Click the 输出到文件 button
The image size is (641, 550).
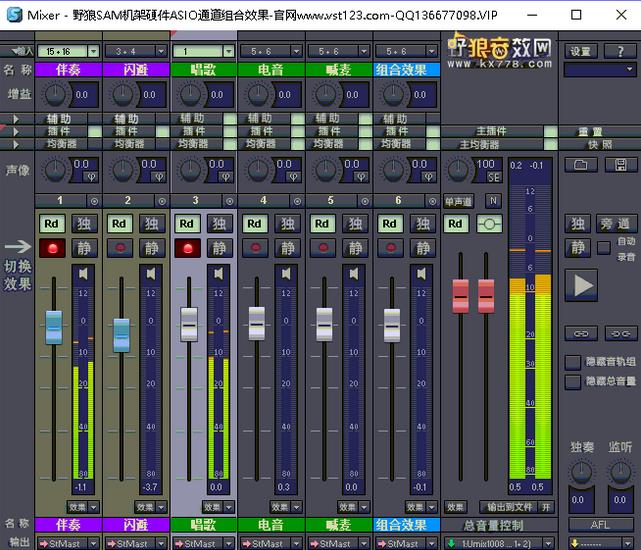pos(509,507)
